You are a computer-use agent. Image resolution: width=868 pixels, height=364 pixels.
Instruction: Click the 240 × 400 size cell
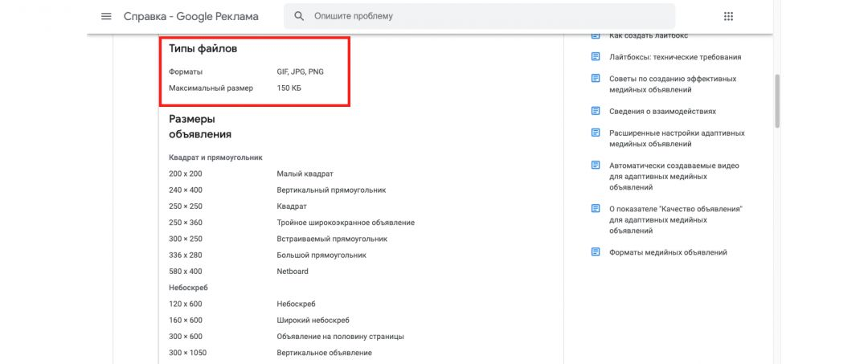pos(186,190)
